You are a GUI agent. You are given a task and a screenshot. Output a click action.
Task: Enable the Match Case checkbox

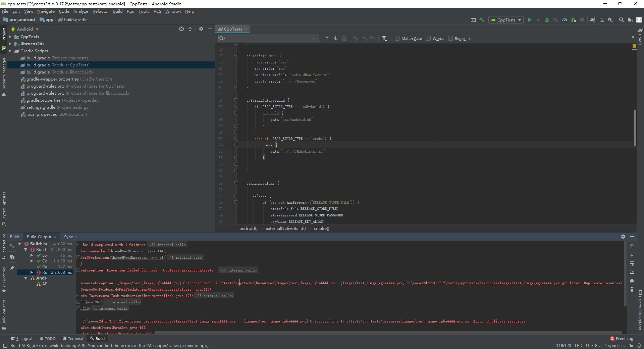click(x=397, y=39)
